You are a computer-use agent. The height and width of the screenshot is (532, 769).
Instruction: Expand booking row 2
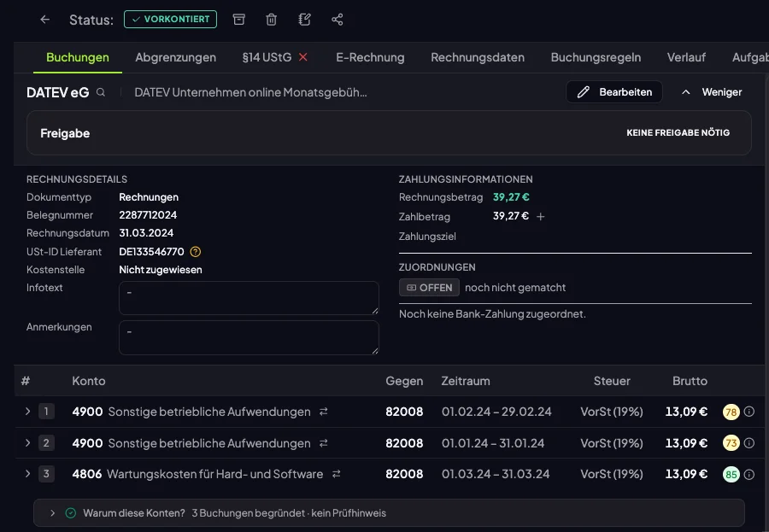point(27,442)
